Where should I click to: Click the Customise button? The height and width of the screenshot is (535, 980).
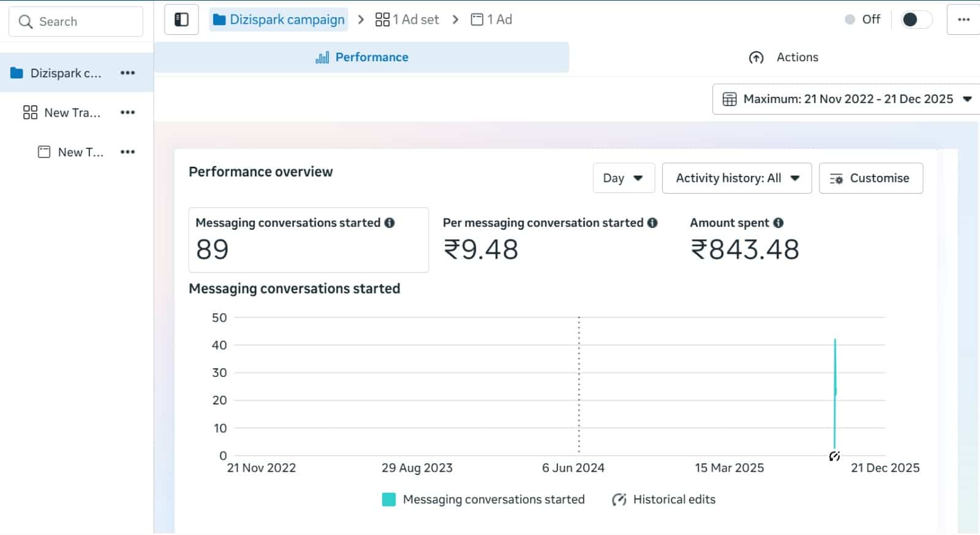click(x=870, y=178)
